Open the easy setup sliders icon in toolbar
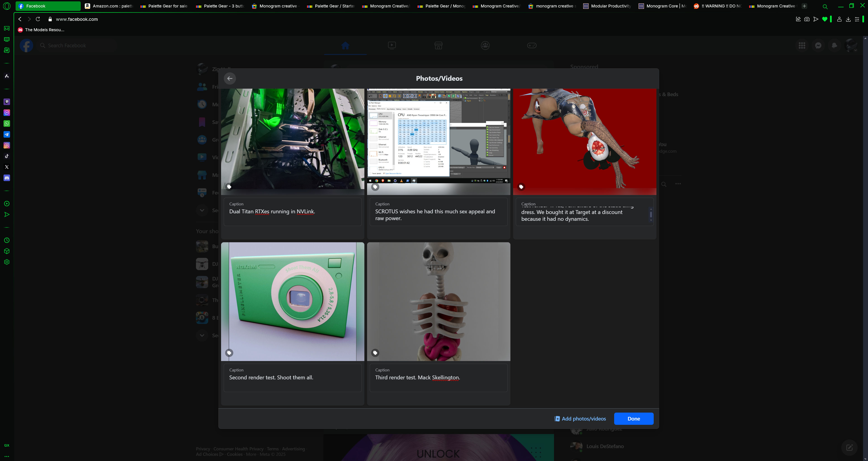The width and height of the screenshot is (868, 461). (x=857, y=19)
